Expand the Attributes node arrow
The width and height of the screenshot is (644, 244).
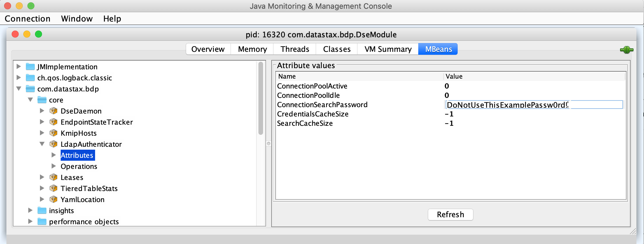[54, 155]
